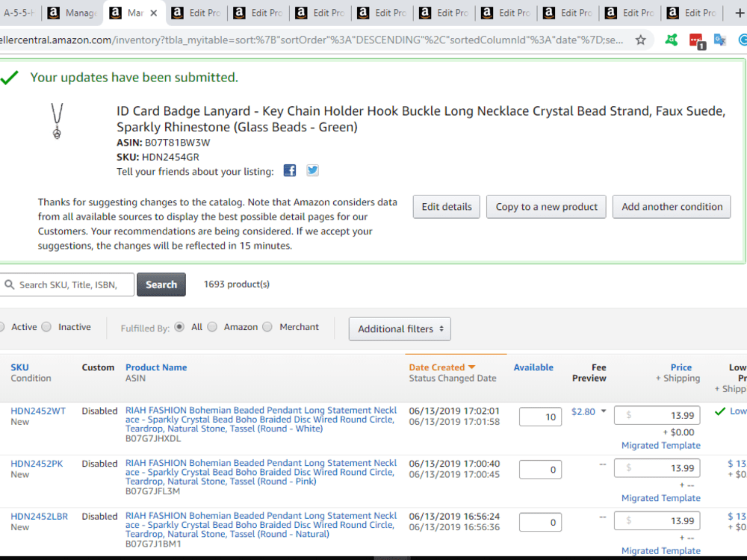Click the lanyard product thumbnail
The image size is (747, 560).
(x=57, y=121)
